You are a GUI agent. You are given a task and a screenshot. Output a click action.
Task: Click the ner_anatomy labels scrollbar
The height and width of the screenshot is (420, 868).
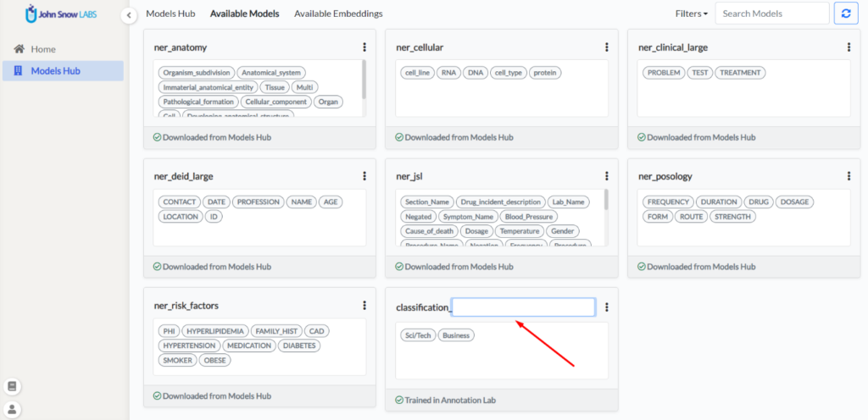364,80
